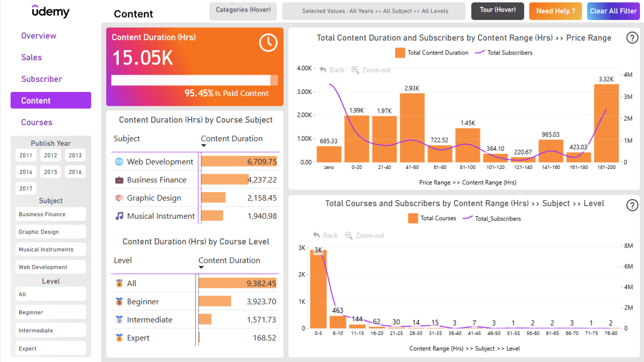Go to the Courses page

pyautogui.click(x=37, y=122)
